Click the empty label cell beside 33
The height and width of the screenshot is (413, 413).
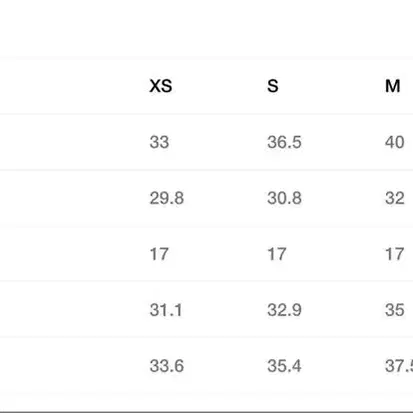72,142
